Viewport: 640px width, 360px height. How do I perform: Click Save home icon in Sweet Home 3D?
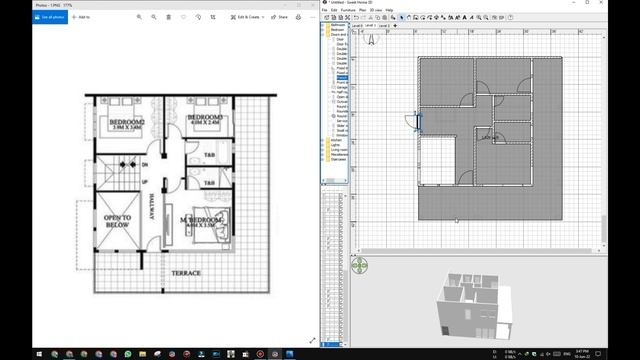340,18
